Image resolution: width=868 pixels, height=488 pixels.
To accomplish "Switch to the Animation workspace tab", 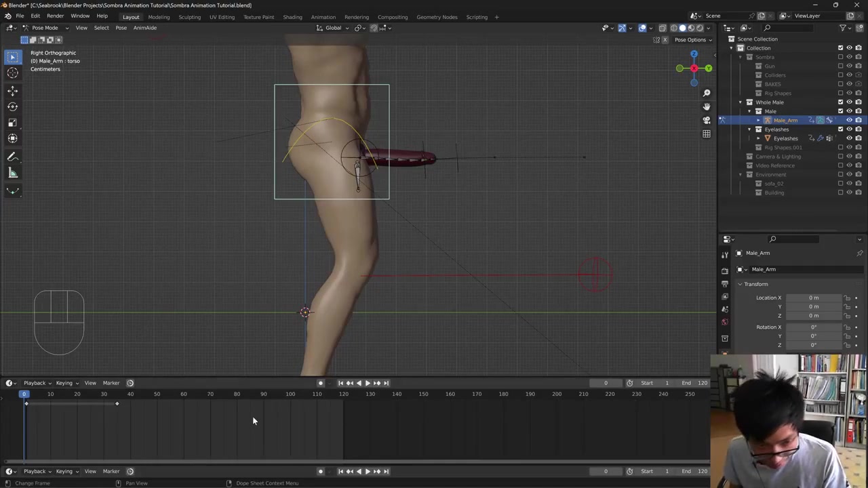I will click(x=323, y=17).
